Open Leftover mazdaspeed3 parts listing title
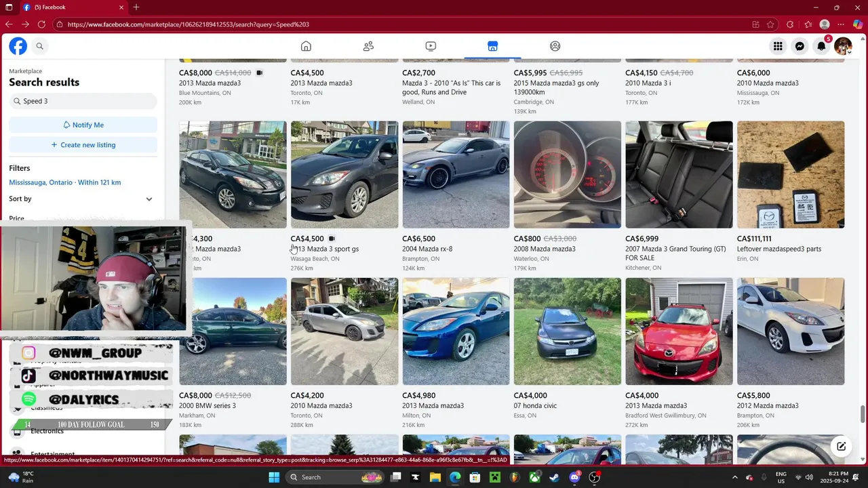 click(779, 249)
